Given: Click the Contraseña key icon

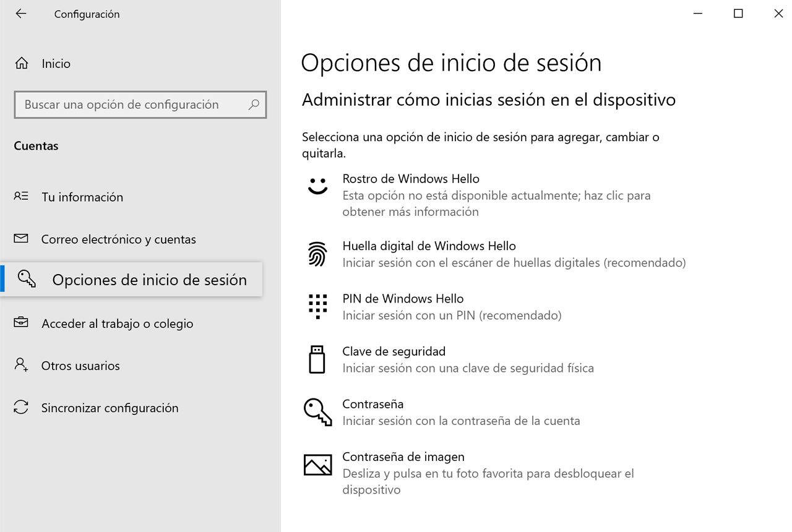Looking at the screenshot, I should click(317, 412).
